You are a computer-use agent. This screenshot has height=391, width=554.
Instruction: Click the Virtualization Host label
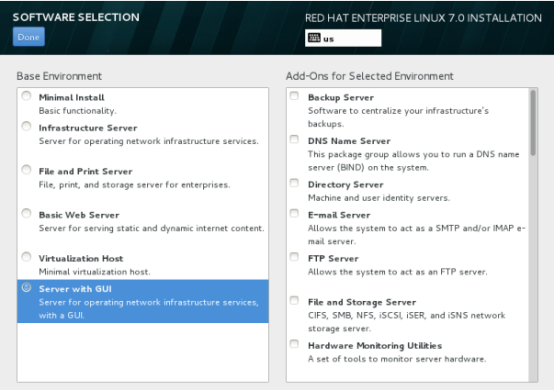tap(81, 259)
